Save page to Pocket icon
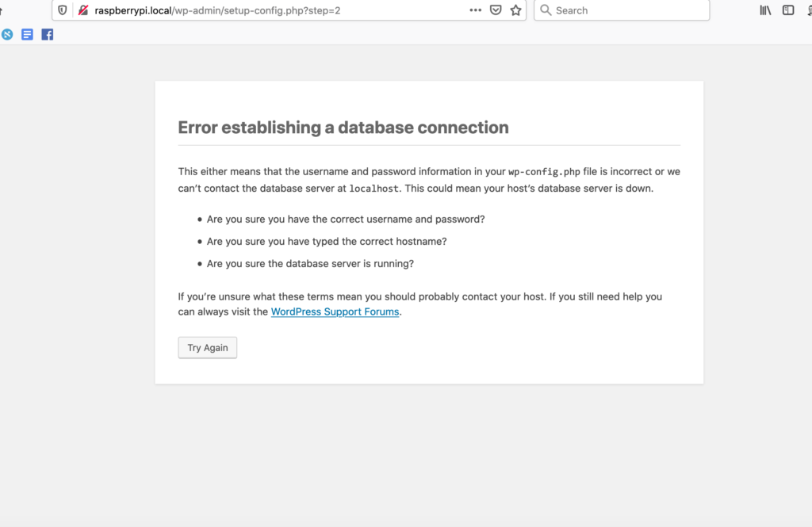Screen dimensions: 812x527 (496, 10)
